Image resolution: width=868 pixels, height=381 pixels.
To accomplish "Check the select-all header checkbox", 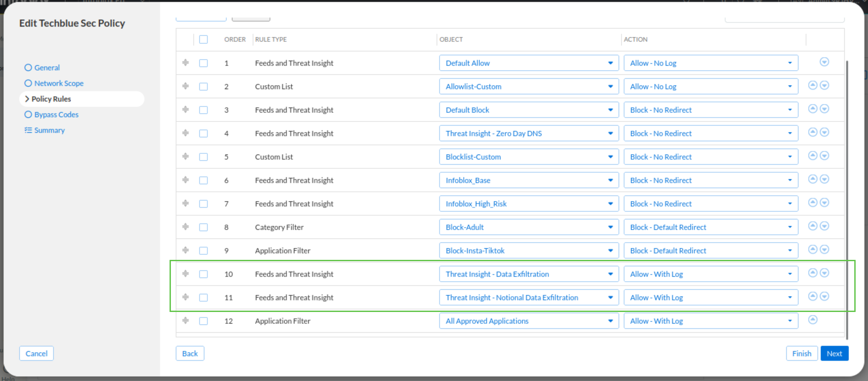I will 203,39.
